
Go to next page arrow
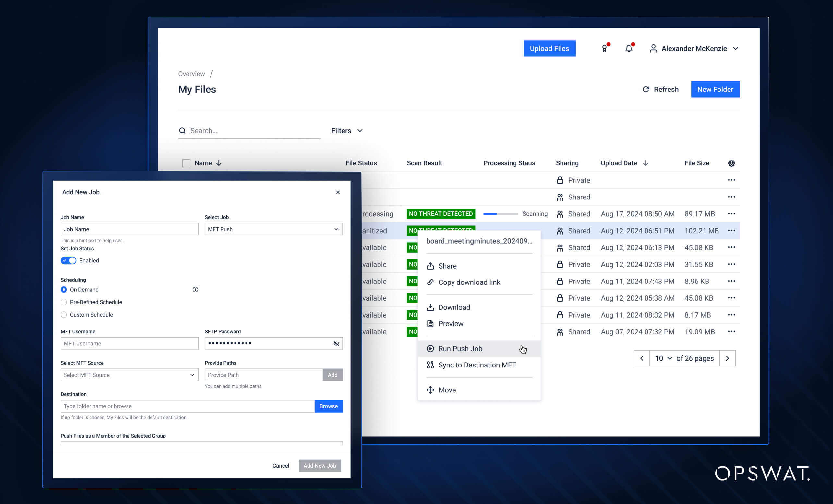[727, 358]
